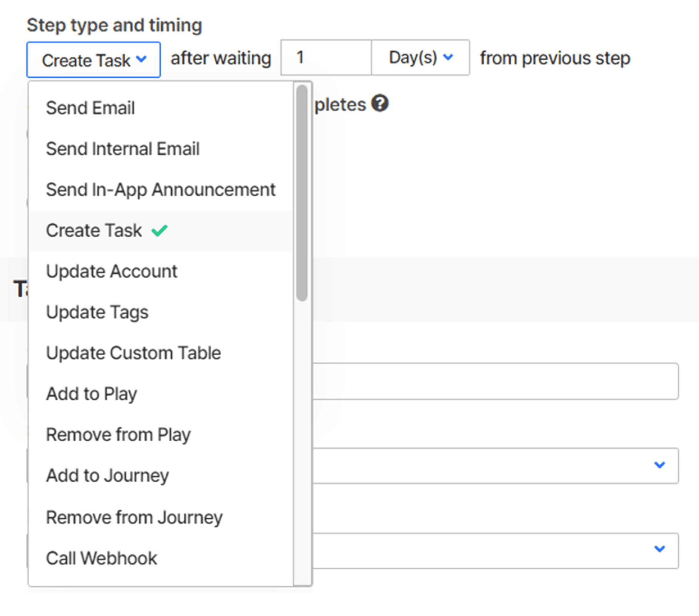
Task: Pick the checked Create Task option
Action: [x=94, y=231]
